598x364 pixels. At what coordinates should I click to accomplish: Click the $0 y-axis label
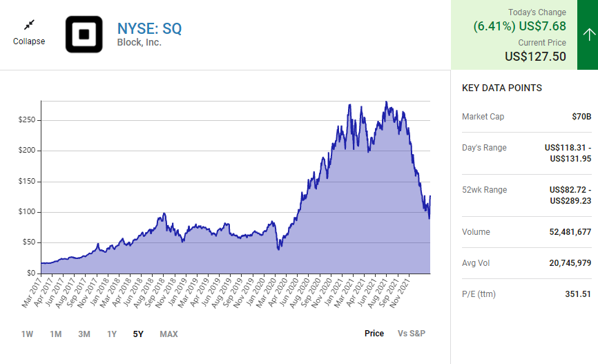click(x=31, y=274)
